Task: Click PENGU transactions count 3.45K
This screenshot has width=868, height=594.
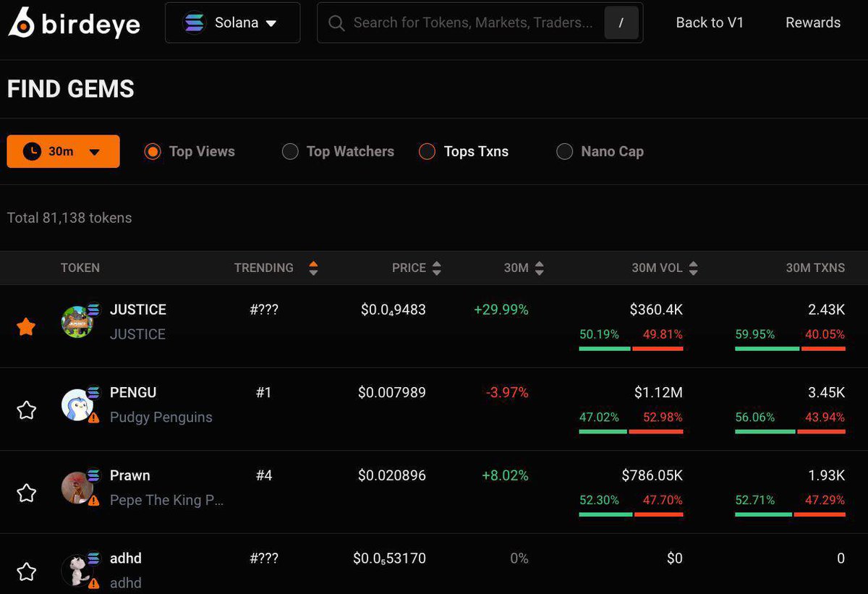Action: pyautogui.click(x=826, y=393)
